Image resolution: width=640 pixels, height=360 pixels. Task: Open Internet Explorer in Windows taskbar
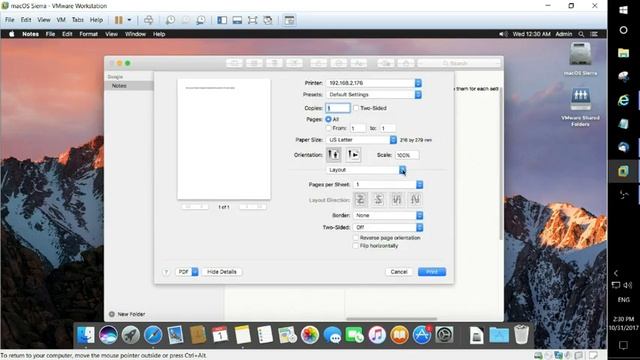[x=623, y=100]
